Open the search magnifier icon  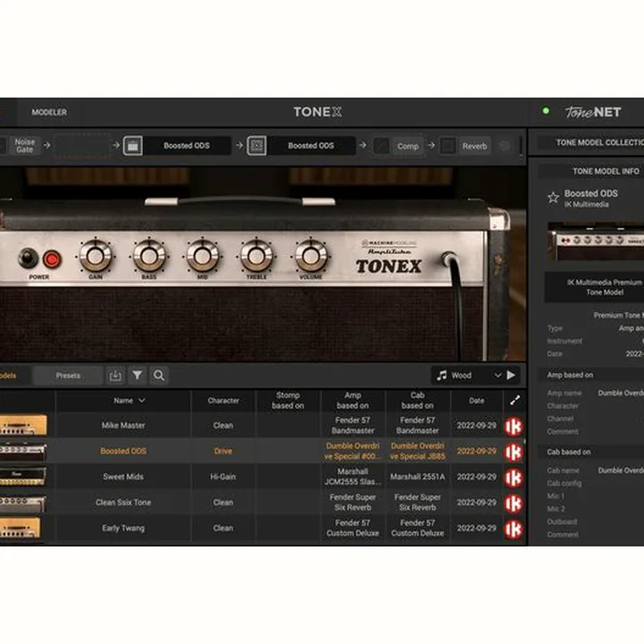point(159,376)
